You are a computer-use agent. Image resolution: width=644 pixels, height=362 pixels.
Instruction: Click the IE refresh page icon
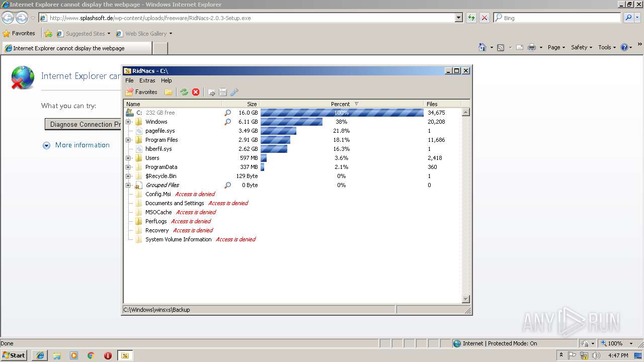(x=471, y=18)
